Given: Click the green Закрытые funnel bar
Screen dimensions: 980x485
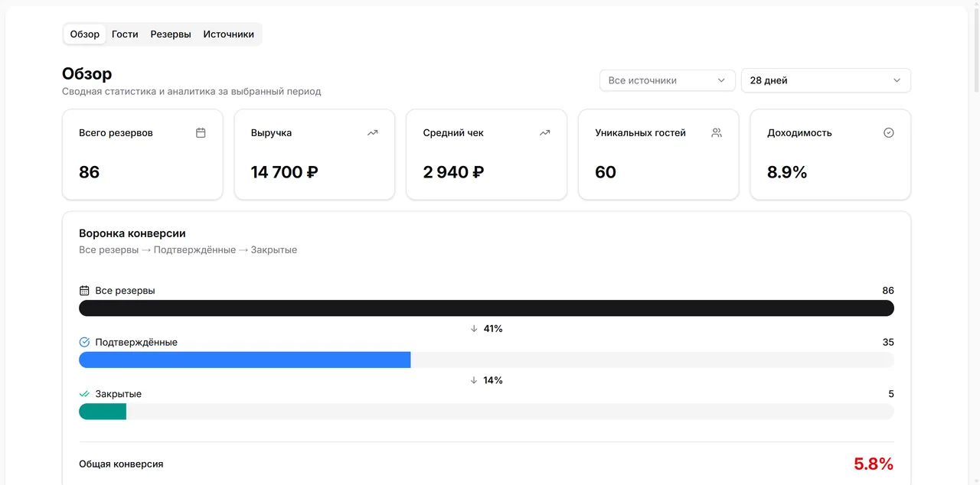Looking at the screenshot, I should [x=103, y=412].
